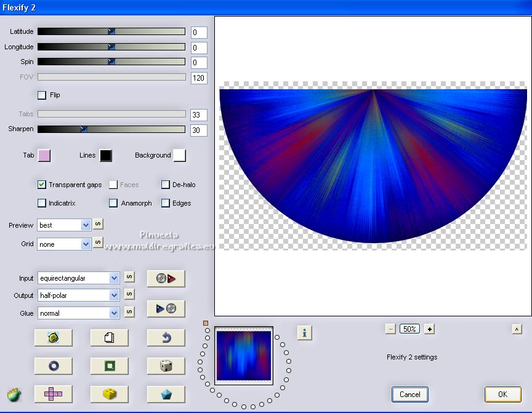Click the S button beside Grid
Image resolution: width=532 pixels, height=413 pixels.
tap(98, 242)
